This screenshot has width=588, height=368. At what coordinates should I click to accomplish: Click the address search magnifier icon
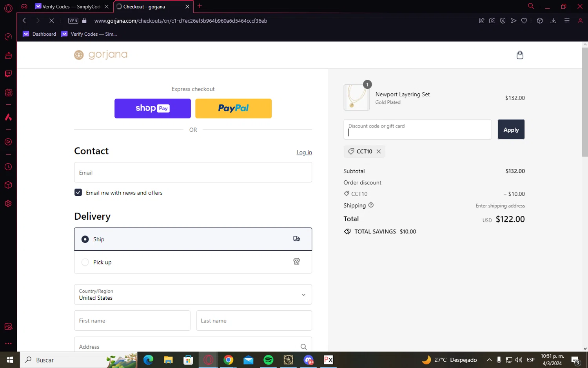303,347
